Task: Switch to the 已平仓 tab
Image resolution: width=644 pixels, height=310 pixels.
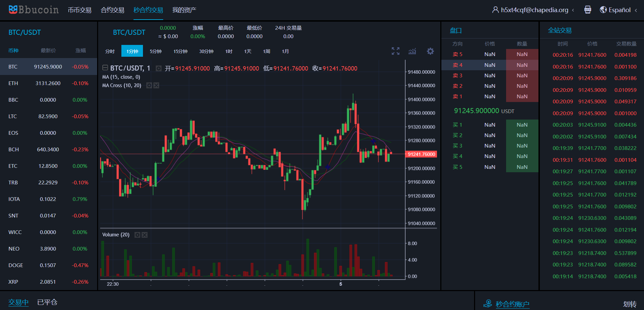Action: click(47, 302)
